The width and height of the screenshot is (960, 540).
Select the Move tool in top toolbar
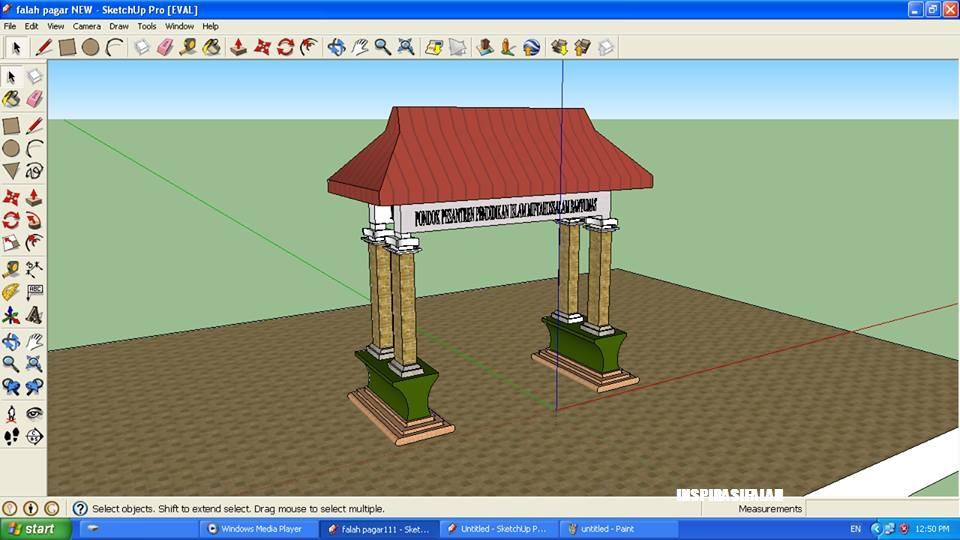coord(262,47)
